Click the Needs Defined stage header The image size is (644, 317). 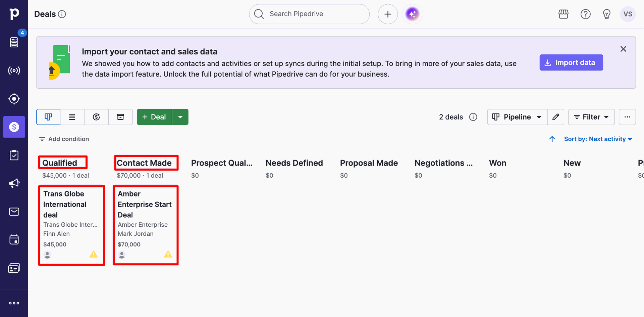tap(294, 163)
